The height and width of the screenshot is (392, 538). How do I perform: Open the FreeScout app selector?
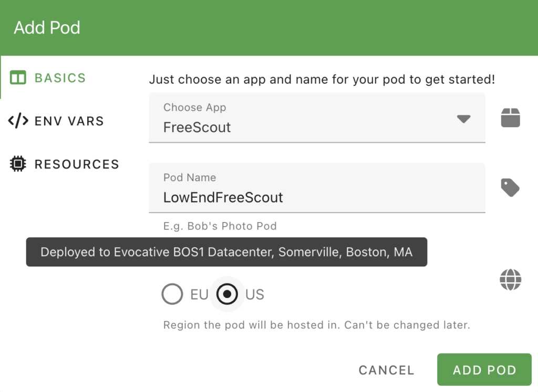pyautogui.click(x=315, y=127)
